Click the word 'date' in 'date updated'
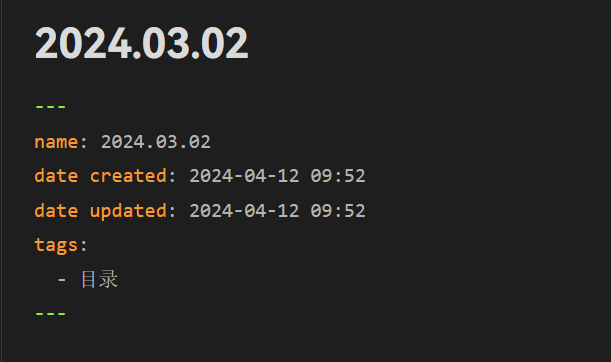The width and height of the screenshot is (611, 362). click(x=57, y=211)
